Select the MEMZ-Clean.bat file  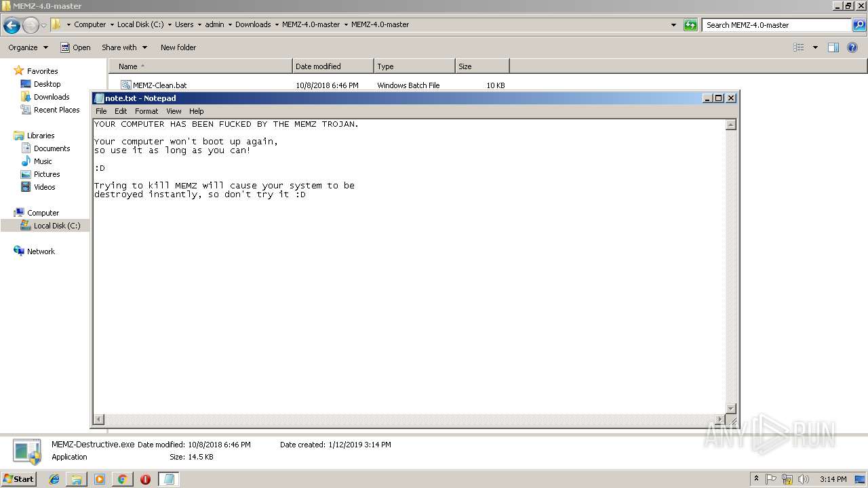tap(159, 85)
